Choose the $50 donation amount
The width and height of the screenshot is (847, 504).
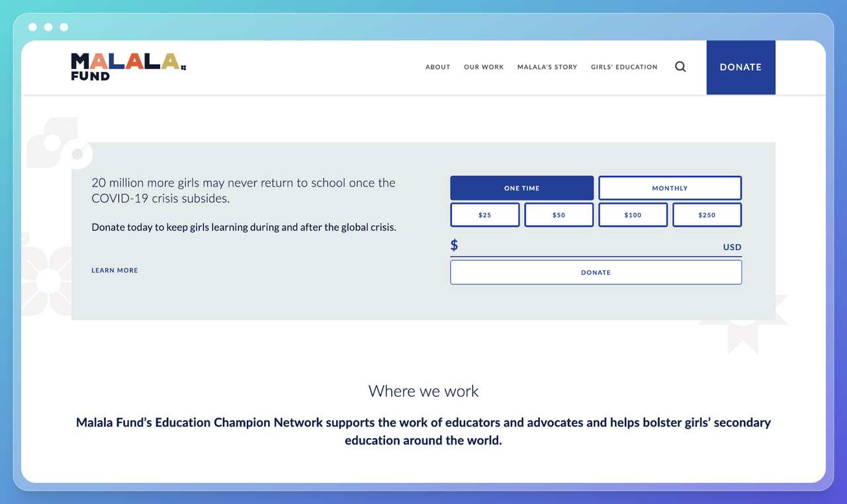(x=559, y=215)
